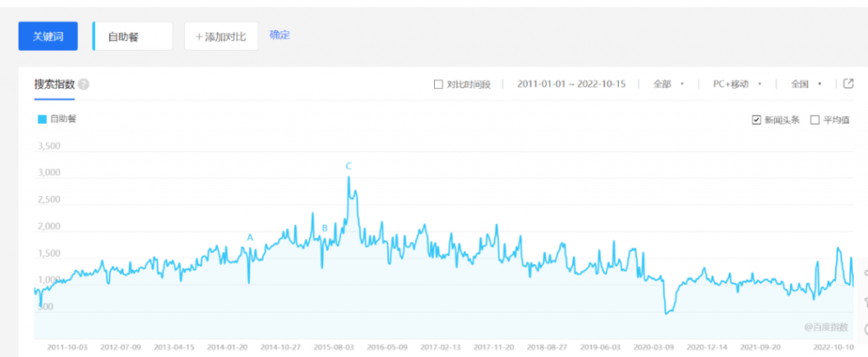Click news marker C at peak
Image resolution: width=868 pixels, height=357 pixels.
pos(348,166)
